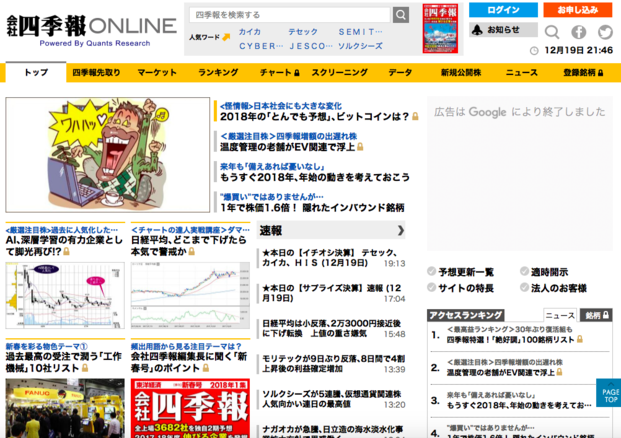Image resolution: width=621 pixels, height=438 pixels.
Task: Click popular word CYBER…
Action: pos(261,46)
